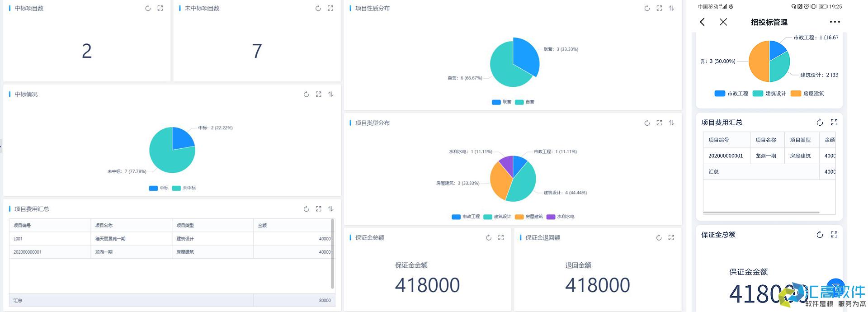Expand desktop 保证金总额 card fullscreen

tap(501, 237)
